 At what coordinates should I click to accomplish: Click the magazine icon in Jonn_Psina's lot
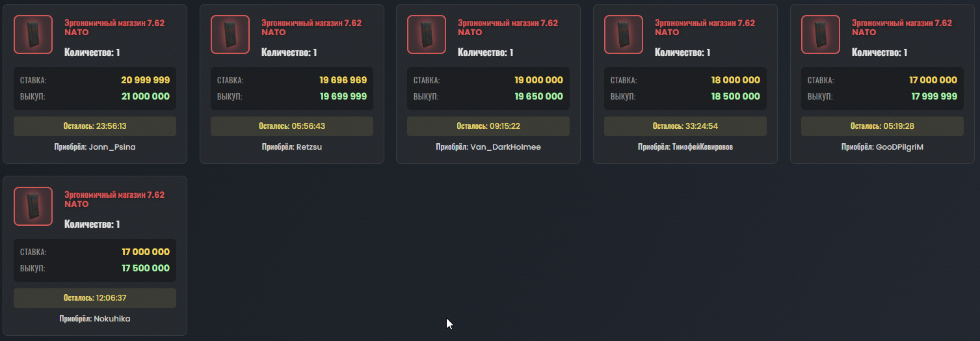33,34
